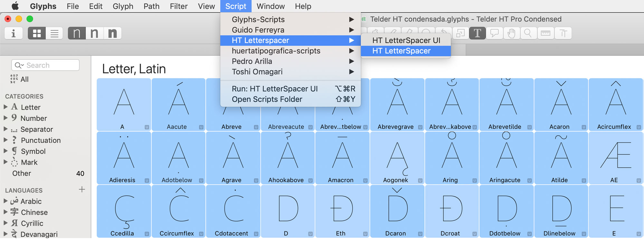Click the unicode badge on glyph A

pyautogui.click(x=147, y=127)
